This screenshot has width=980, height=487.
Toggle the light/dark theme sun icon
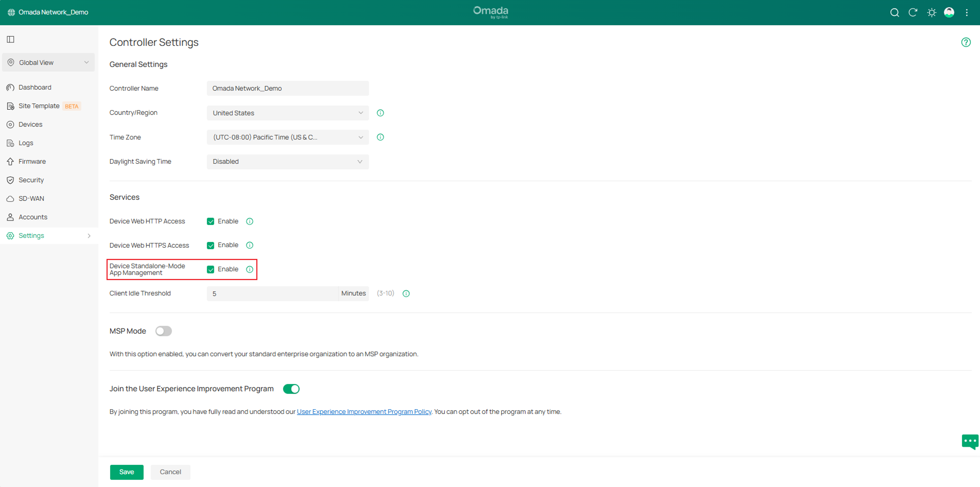click(x=931, y=13)
